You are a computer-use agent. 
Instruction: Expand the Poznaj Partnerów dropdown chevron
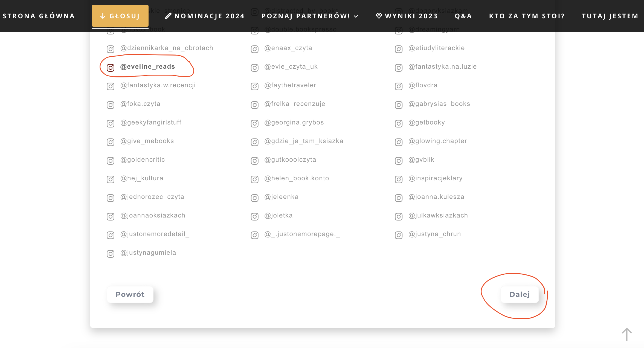(x=356, y=16)
